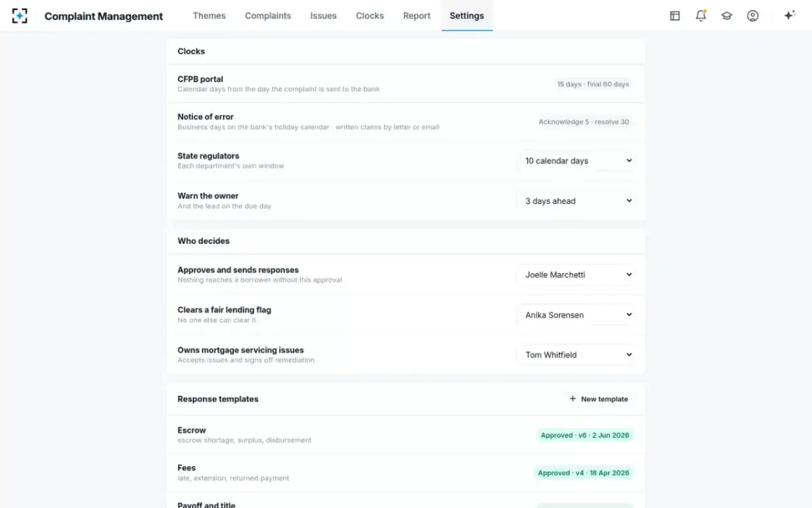The height and width of the screenshot is (508, 812).
Task: Click the plus icon beside New template
Action: tap(572, 399)
